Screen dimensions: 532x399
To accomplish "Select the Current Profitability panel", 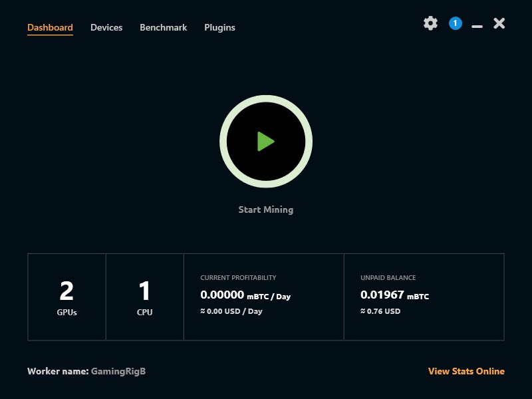I will [x=264, y=297].
